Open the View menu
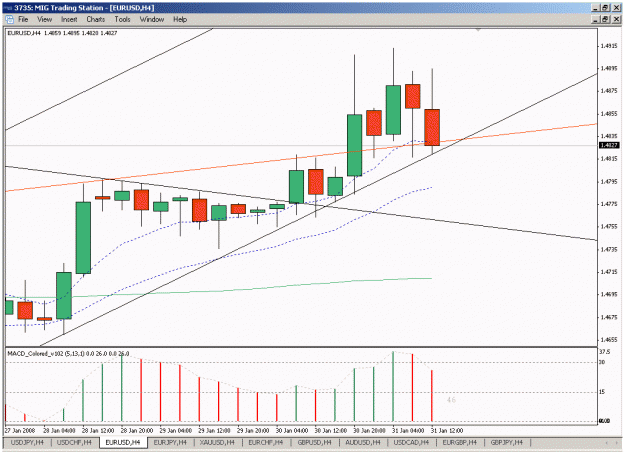Viewport: 625px width, 452px height. (x=45, y=20)
